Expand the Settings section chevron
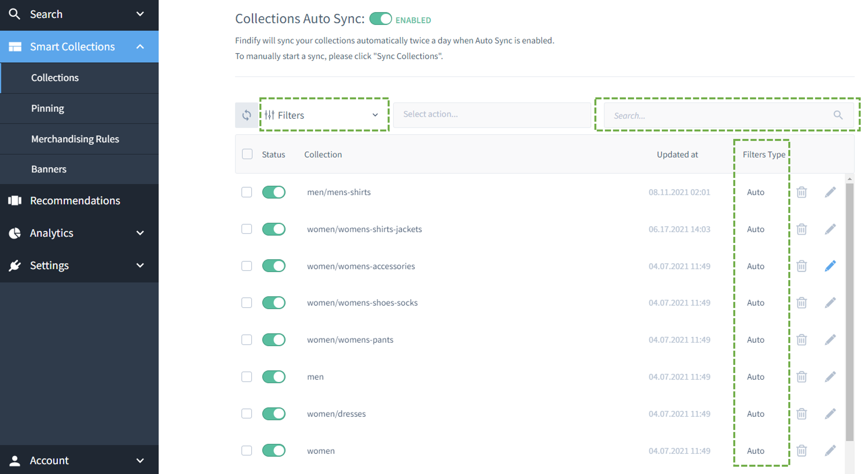 pos(140,265)
